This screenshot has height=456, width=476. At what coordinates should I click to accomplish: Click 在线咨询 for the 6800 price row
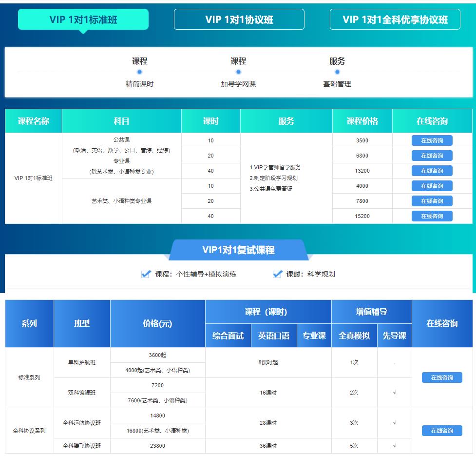coord(432,156)
